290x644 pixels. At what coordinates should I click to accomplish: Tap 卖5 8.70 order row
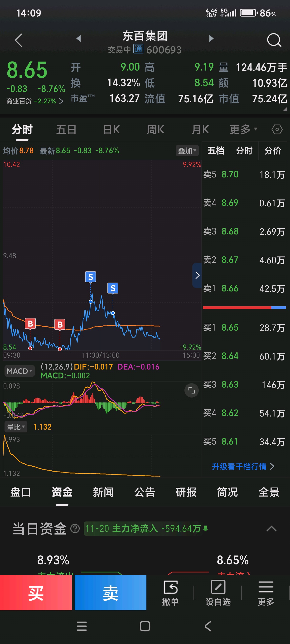pos(244,175)
